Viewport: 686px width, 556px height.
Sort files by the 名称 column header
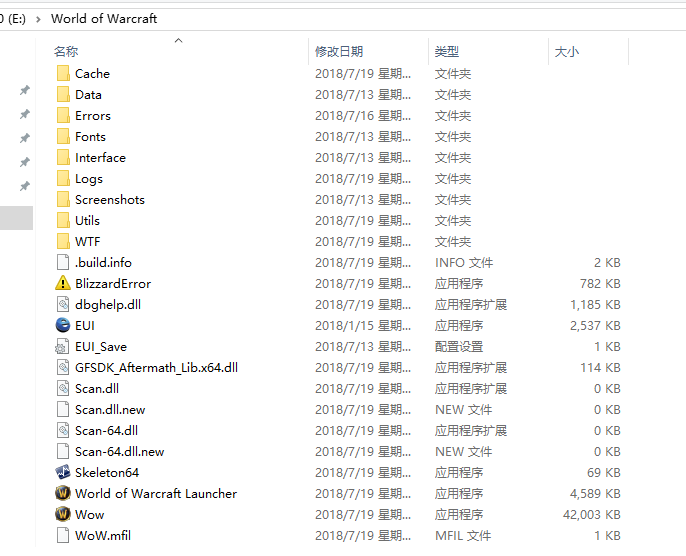click(66, 52)
